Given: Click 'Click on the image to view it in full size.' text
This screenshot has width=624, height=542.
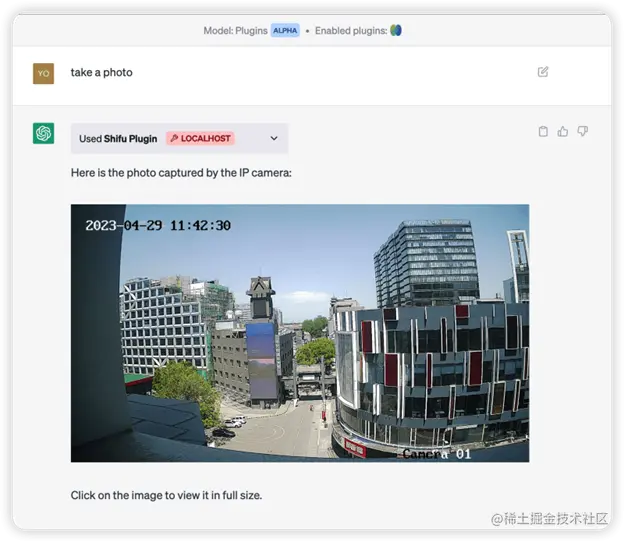Looking at the screenshot, I should tap(166, 495).
